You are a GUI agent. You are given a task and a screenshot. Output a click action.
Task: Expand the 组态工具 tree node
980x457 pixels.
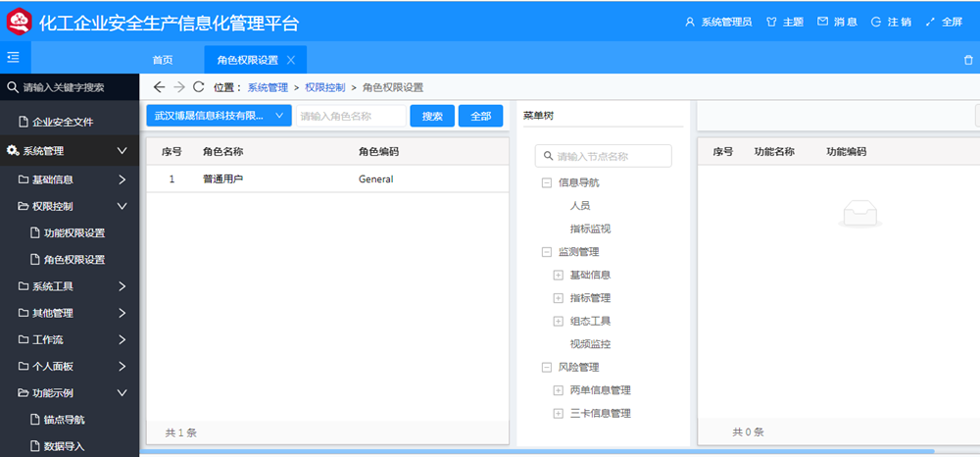559,322
